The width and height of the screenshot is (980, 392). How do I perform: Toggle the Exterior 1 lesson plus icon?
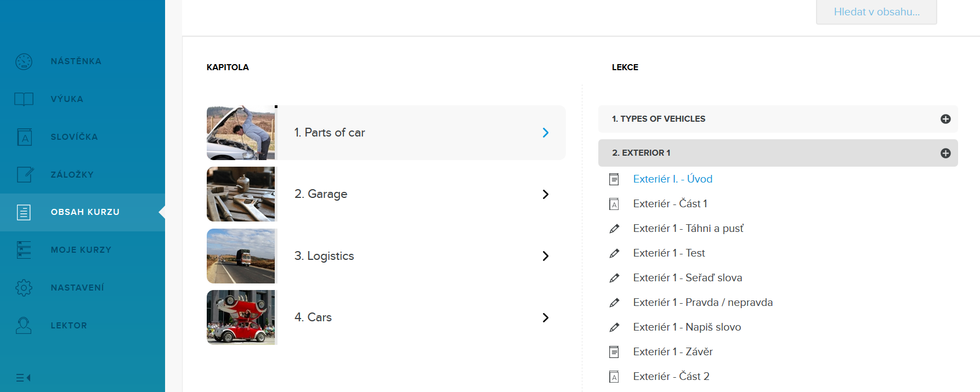click(x=945, y=153)
